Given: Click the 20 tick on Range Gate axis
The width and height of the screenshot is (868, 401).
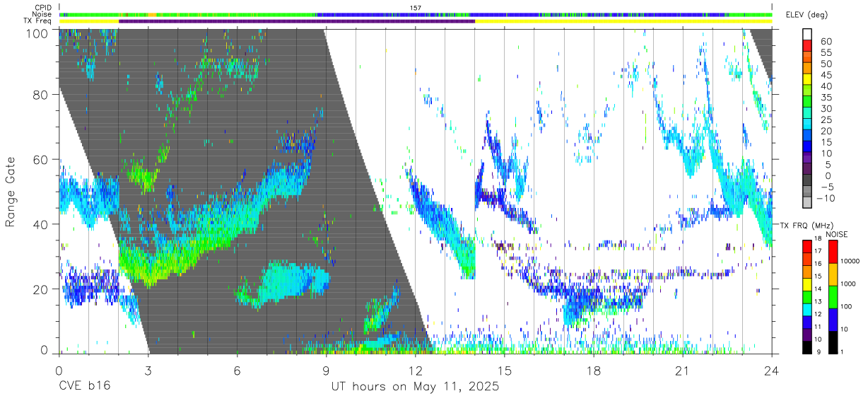Looking at the screenshot, I should [41, 289].
